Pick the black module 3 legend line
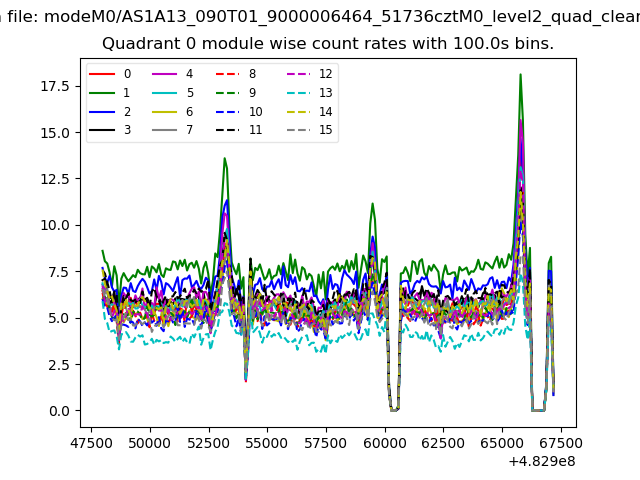This screenshot has height=480, width=640. [x=103, y=130]
